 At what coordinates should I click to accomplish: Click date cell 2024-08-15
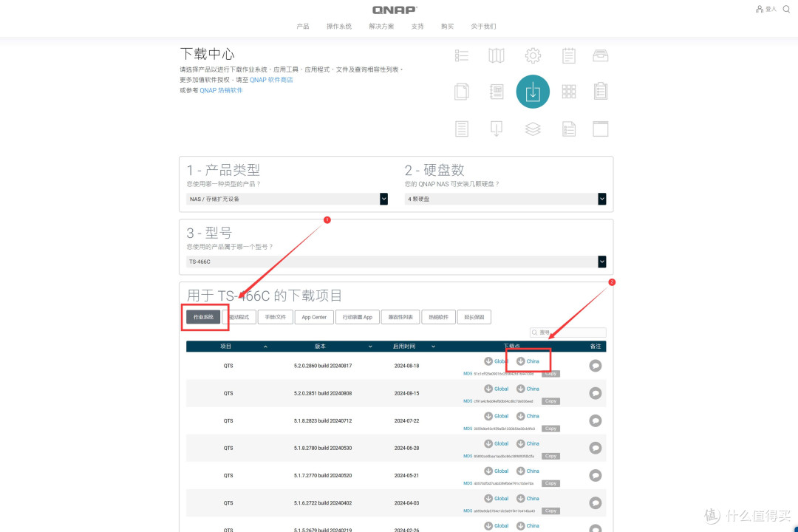(406, 394)
